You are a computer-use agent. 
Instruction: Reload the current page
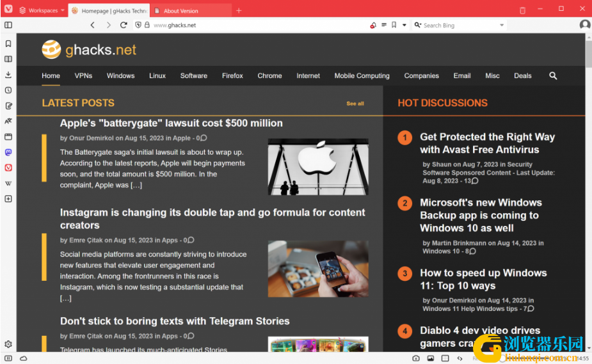point(124,26)
